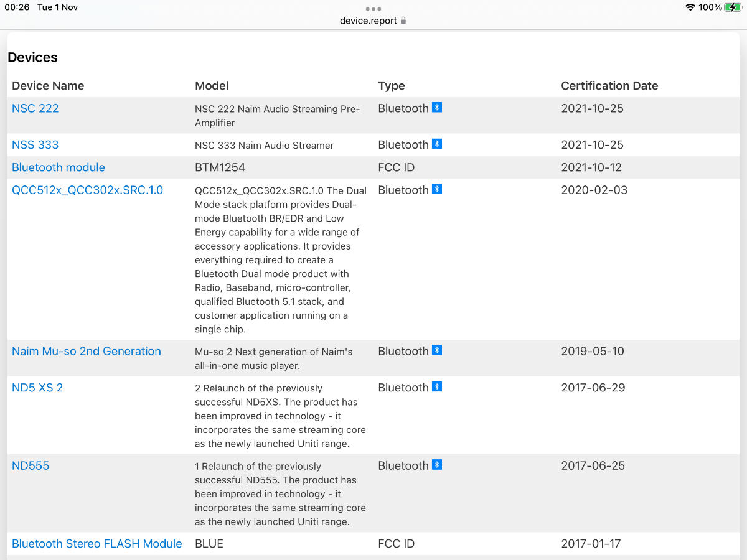Image resolution: width=747 pixels, height=560 pixels.
Task: Open the NSC 222 device link
Action: 35,108
